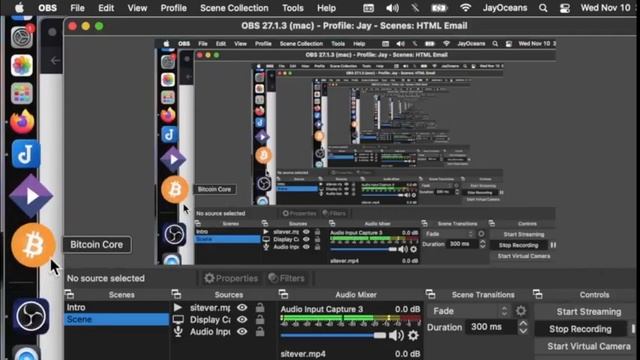The width and height of the screenshot is (640, 360).
Task: Open Spotlight search in menu bar
Action: [x=543, y=8]
